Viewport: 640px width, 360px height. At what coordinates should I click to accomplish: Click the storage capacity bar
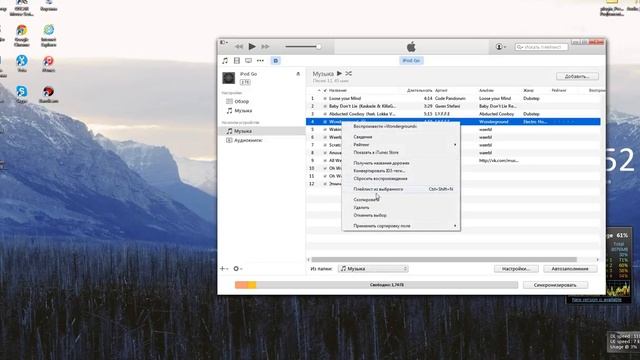[x=376, y=285]
